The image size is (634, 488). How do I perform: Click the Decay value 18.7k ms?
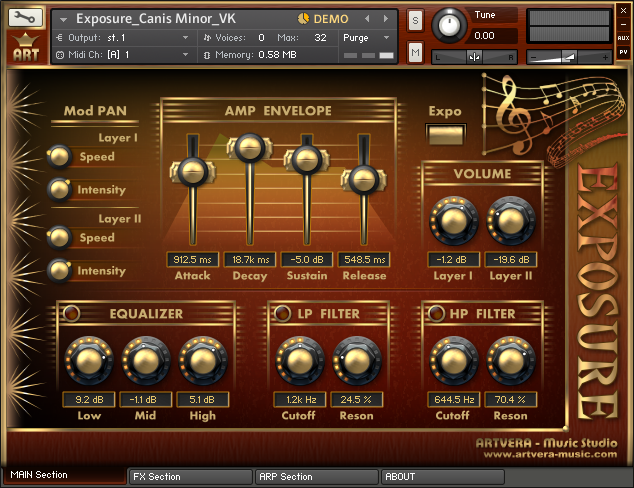click(250, 259)
